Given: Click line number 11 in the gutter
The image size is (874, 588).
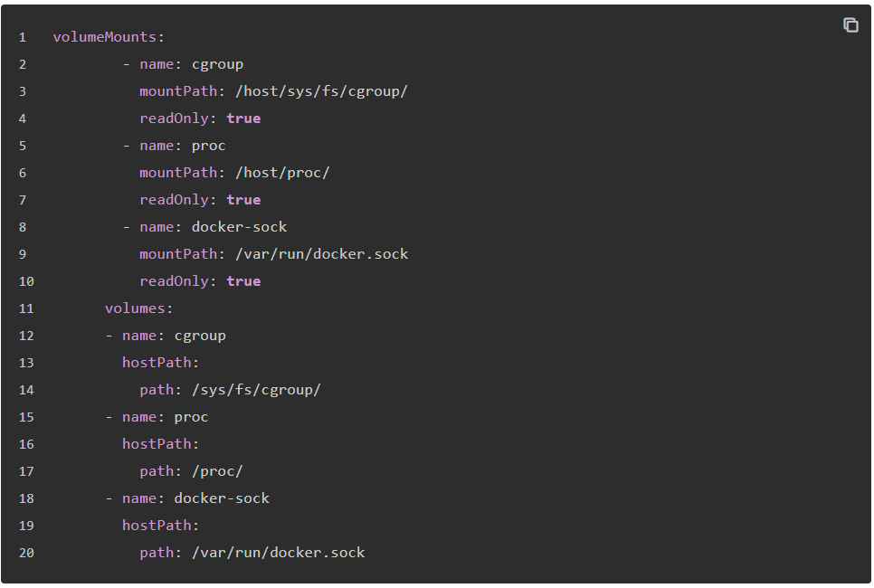Looking at the screenshot, I should (x=26, y=308).
